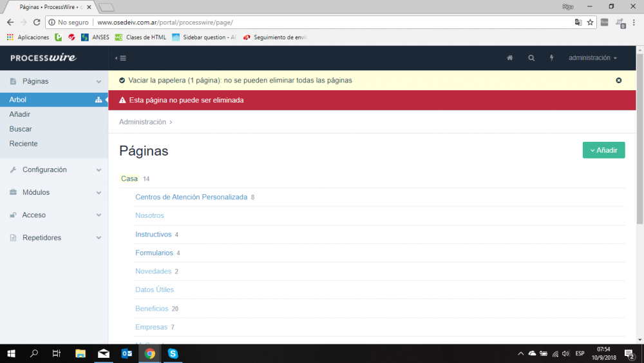
Task: Open a new browser tab
Action: click(107, 7)
